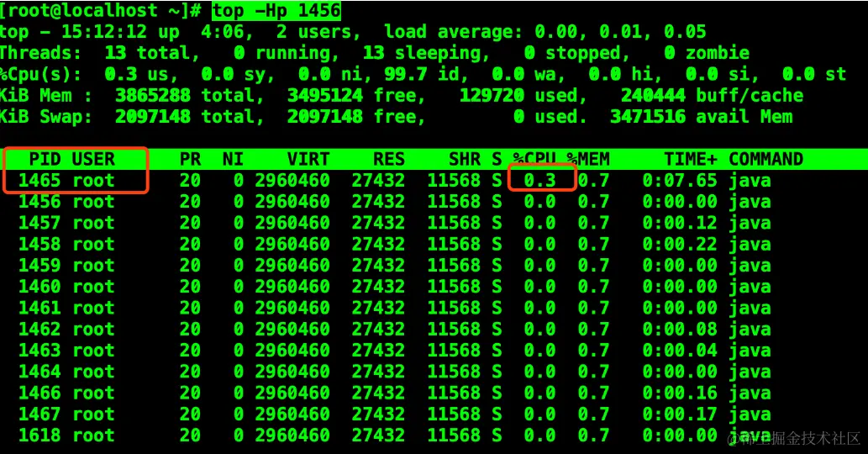Click the %MEM column header
Image resolution: width=868 pixels, height=454 pixels.
[x=588, y=160]
